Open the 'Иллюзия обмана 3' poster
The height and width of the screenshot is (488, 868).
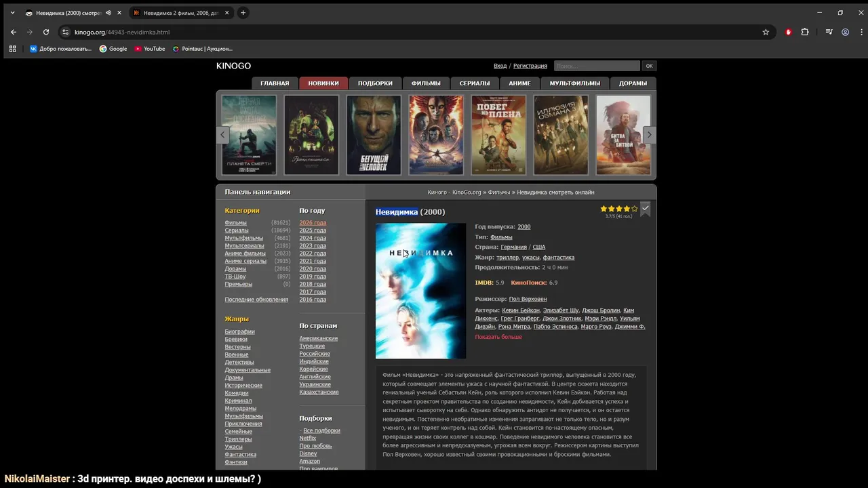point(561,135)
